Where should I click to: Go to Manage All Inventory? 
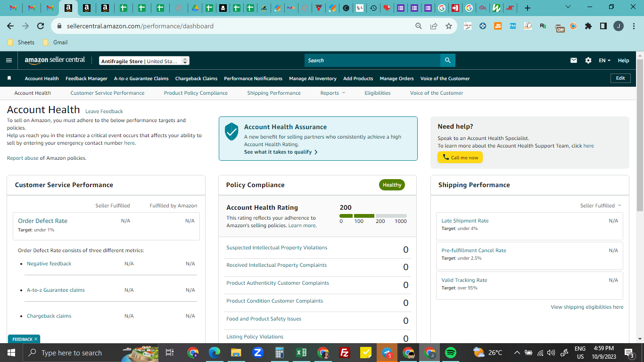tap(313, 78)
